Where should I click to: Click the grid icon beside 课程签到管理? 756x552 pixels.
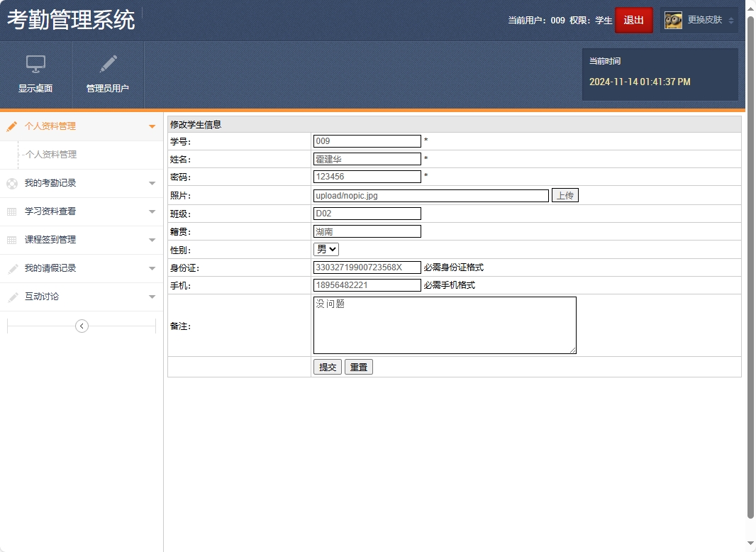click(x=12, y=240)
